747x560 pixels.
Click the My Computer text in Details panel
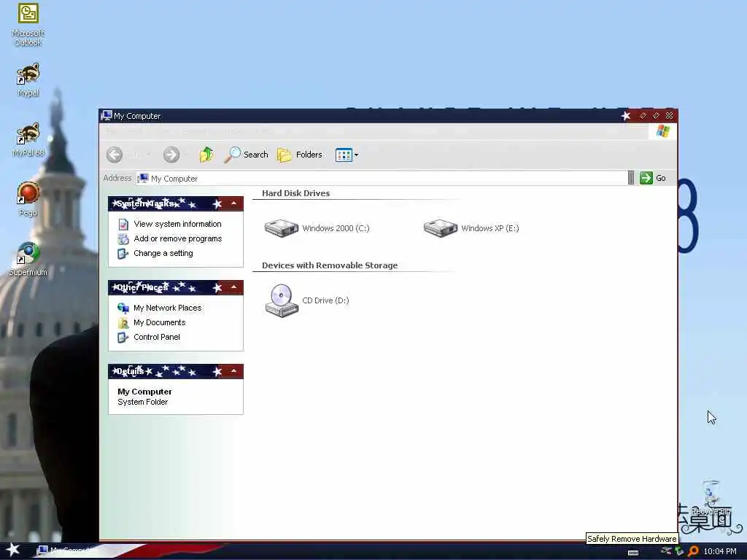pos(145,392)
